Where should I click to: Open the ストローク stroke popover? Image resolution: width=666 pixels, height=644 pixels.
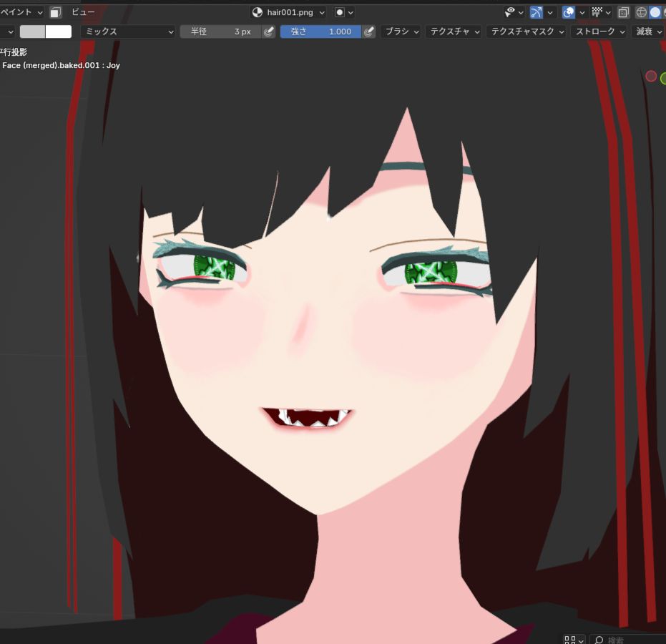pyautogui.click(x=599, y=31)
